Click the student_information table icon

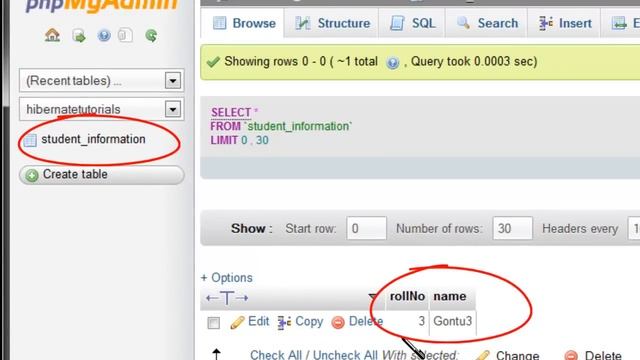[x=30, y=140]
